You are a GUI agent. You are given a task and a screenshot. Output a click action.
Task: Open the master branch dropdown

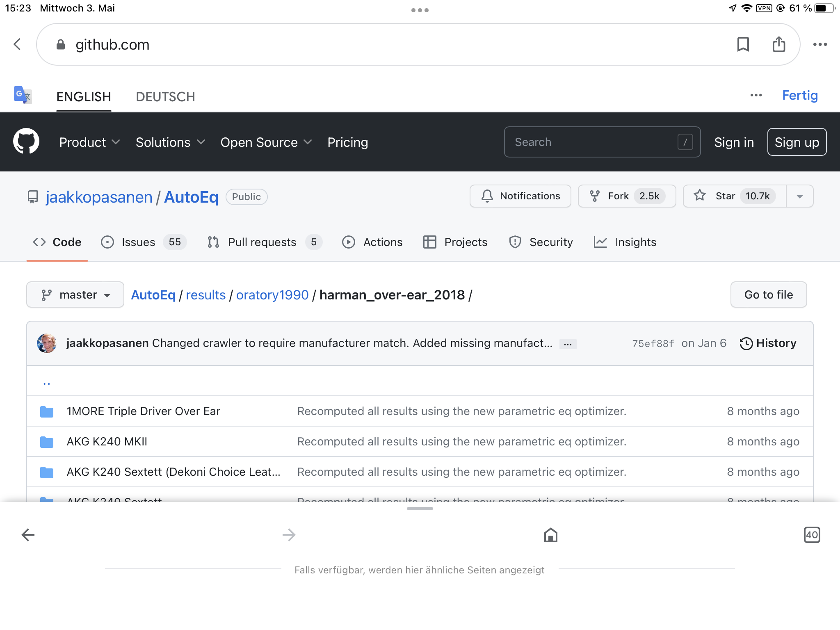point(75,294)
